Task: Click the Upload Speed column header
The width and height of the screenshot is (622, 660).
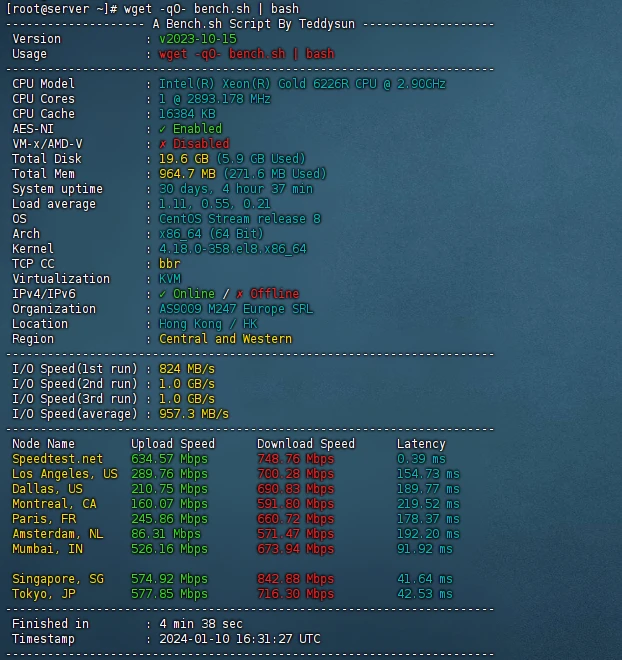Action: 172,444
